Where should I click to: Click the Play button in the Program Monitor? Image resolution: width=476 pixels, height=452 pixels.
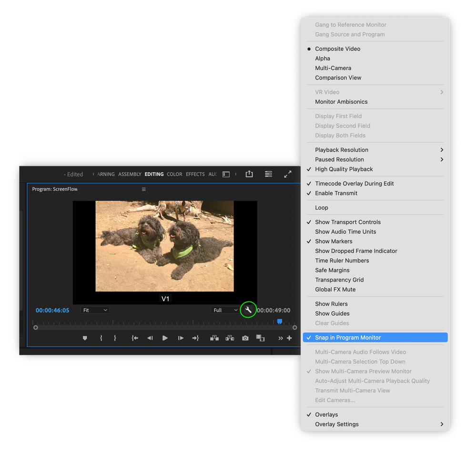165,338
